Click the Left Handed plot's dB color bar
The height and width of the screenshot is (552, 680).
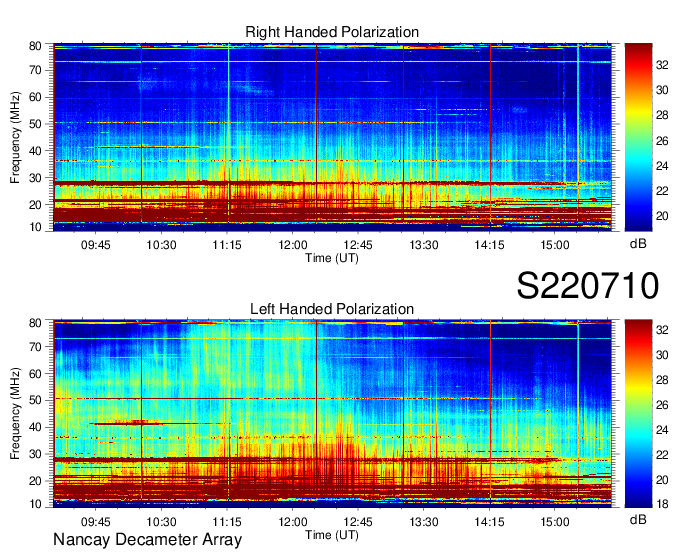click(x=638, y=414)
